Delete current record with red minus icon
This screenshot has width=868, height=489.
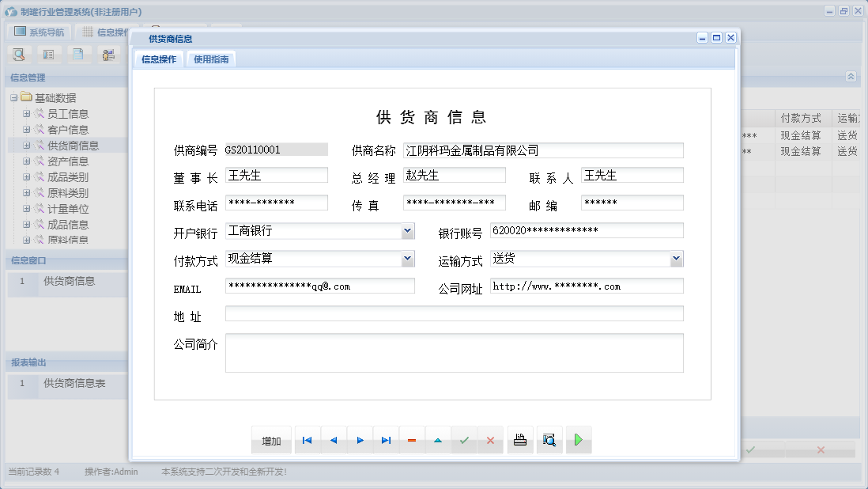(412, 440)
